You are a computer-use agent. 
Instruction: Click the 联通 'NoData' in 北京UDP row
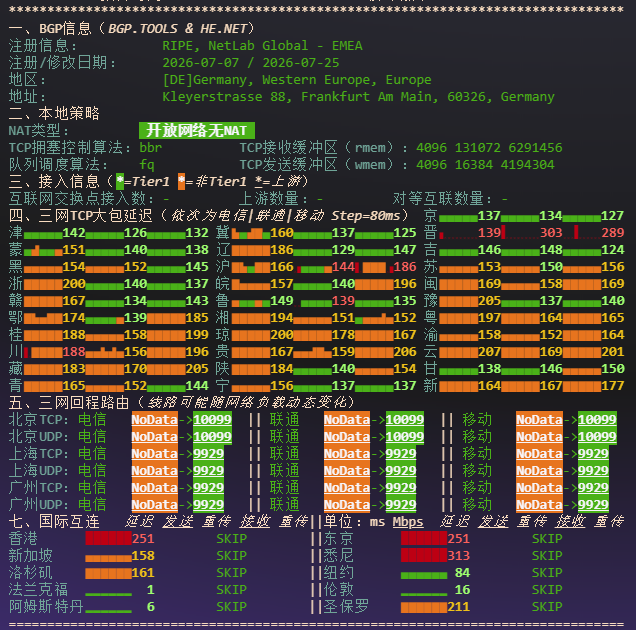coord(347,437)
